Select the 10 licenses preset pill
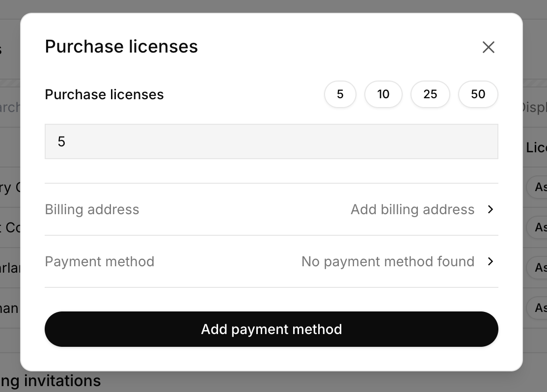Image resolution: width=547 pixels, height=392 pixels. [x=383, y=94]
